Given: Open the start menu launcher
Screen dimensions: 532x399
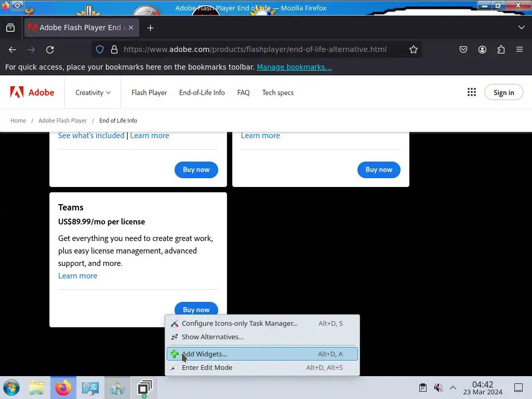Looking at the screenshot, I should [x=11, y=388].
